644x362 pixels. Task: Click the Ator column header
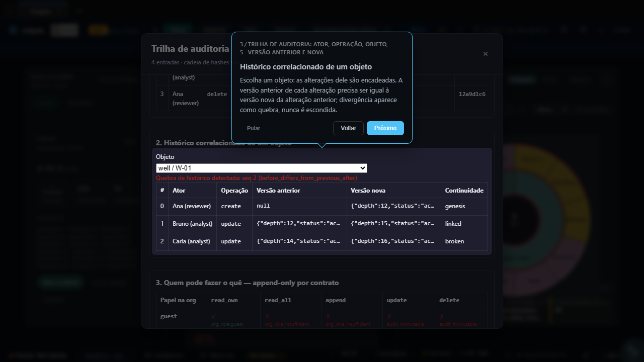tap(193, 191)
